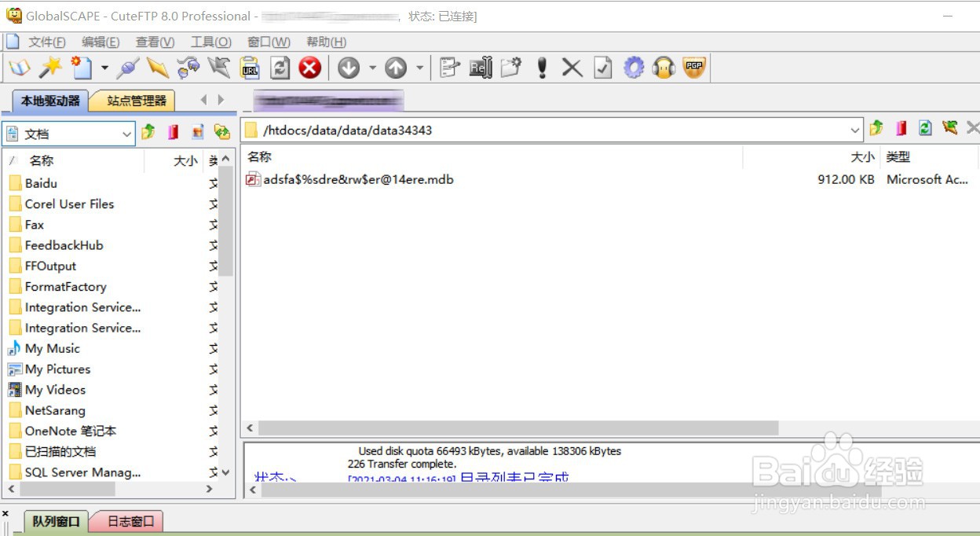Select the adsfa$%sdre&rw$er@14ere.mdb file
The width and height of the screenshot is (980, 536).
click(x=349, y=179)
